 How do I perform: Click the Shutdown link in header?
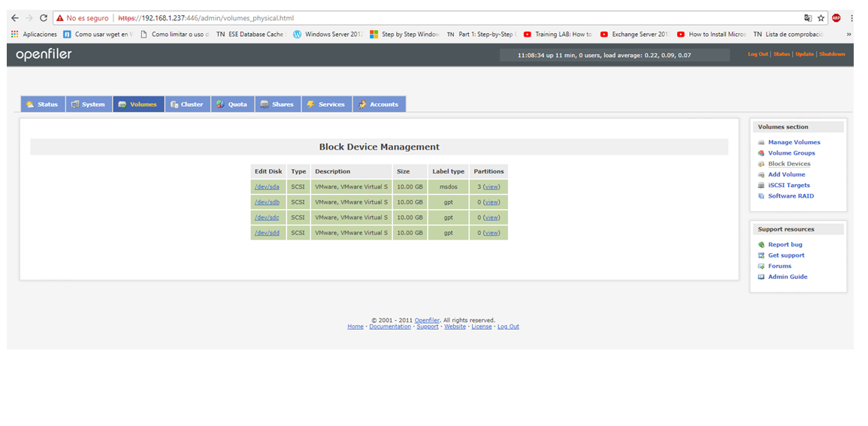(832, 54)
